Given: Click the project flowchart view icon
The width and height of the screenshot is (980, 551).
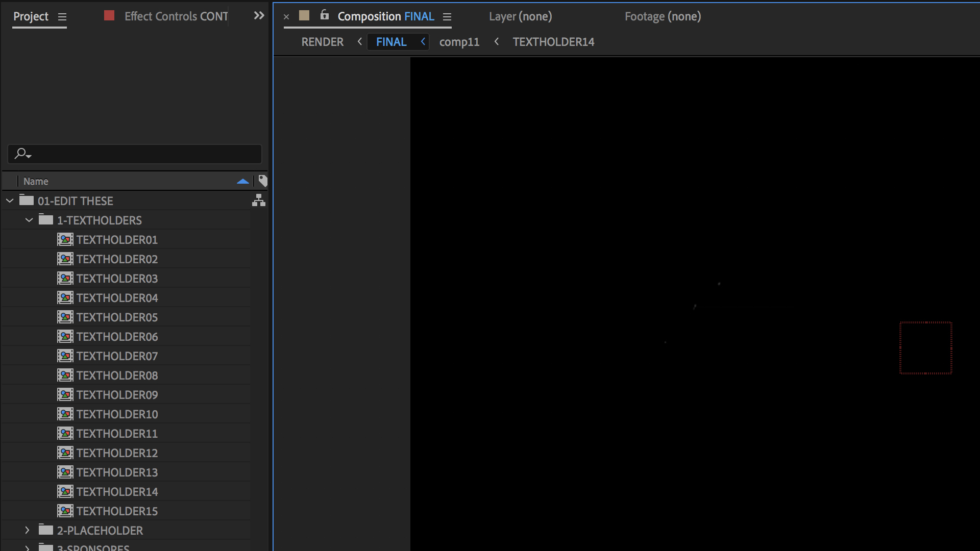Looking at the screenshot, I should (x=258, y=201).
